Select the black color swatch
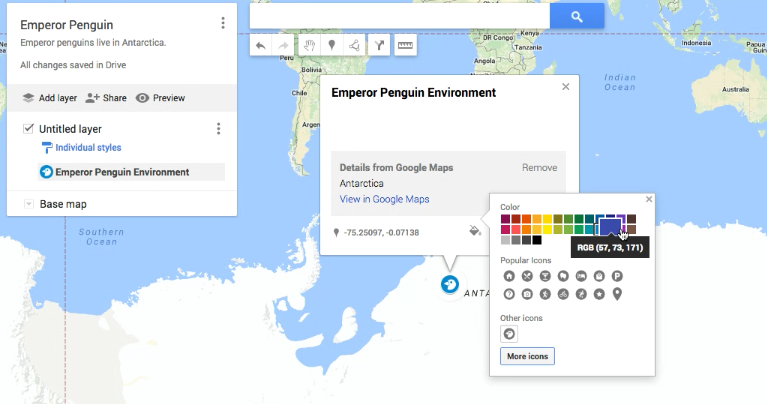Viewport: 767px width, 404px height. click(x=537, y=240)
